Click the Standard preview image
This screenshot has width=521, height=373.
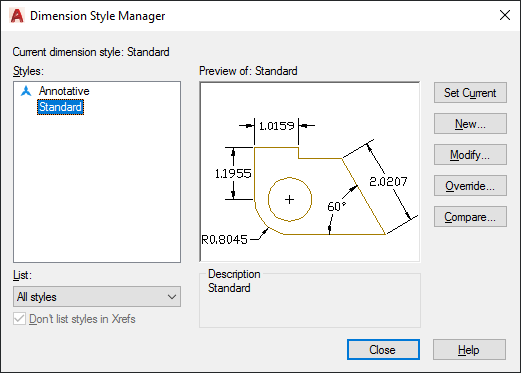[x=310, y=172]
